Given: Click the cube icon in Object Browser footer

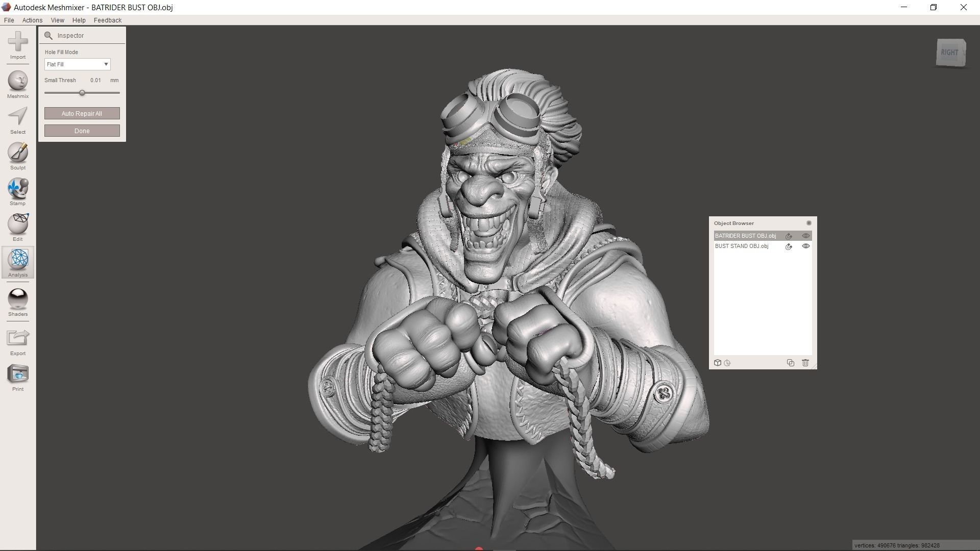Looking at the screenshot, I should (718, 363).
